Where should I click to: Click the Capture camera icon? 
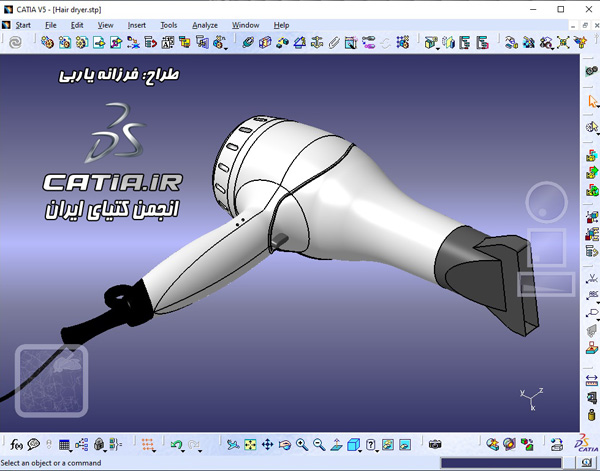pos(435,445)
